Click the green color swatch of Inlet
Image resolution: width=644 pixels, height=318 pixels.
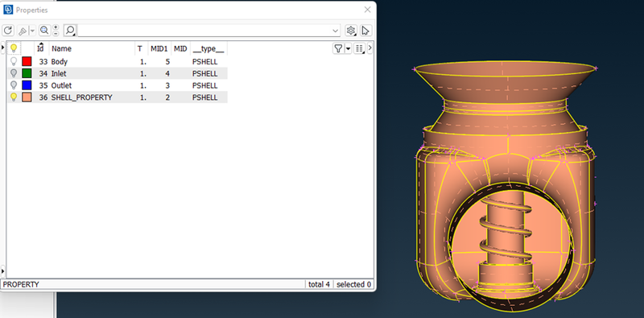click(x=27, y=73)
